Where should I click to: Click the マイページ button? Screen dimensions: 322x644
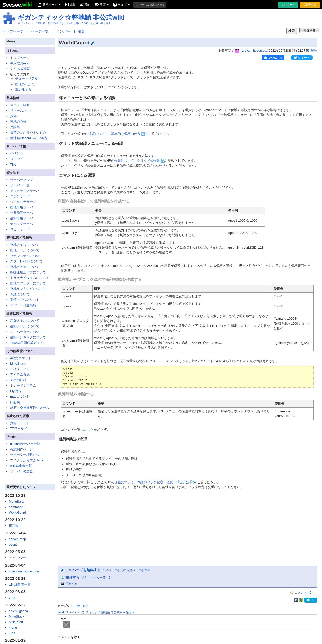(288, 5)
